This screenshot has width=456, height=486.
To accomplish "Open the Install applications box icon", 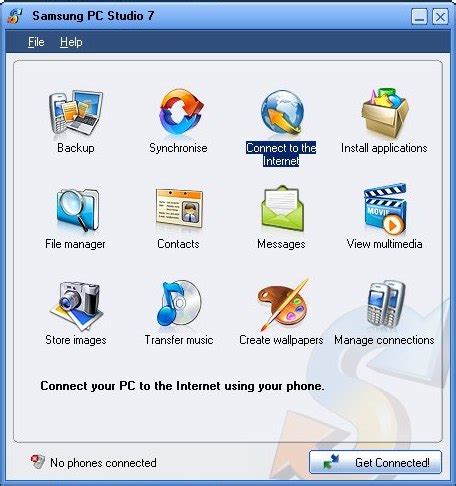I will pyautogui.click(x=385, y=112).
